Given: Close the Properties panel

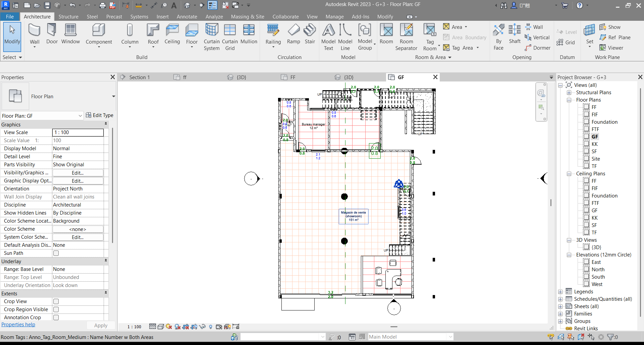Looking at the screenshot, I should click(113, 77).
